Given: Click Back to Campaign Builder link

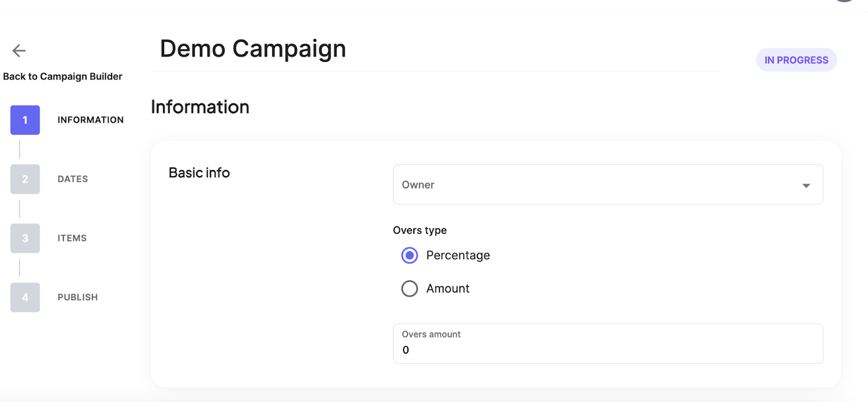Looking at the screenshot, I should 63,76.
